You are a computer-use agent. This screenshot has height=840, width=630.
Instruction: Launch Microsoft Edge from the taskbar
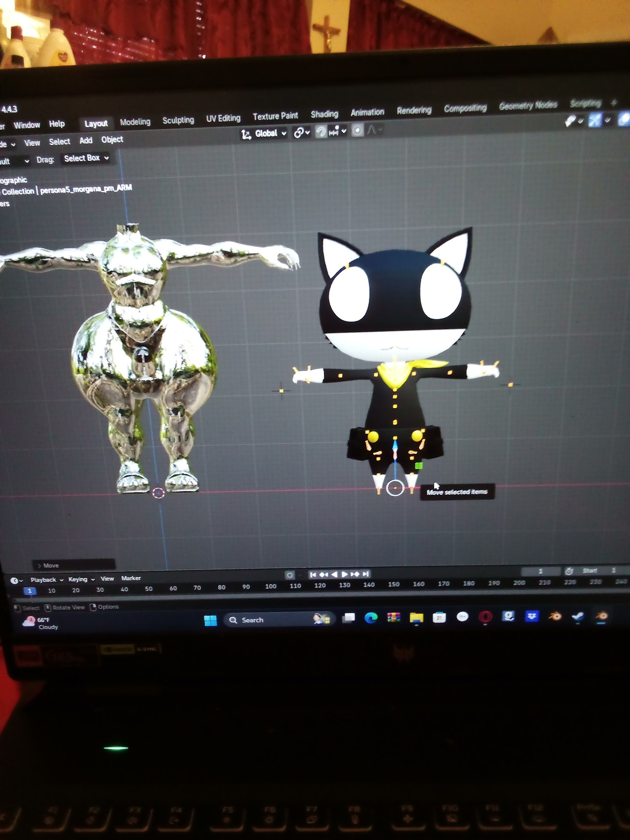pyautogui.click(x=371, y=618)
